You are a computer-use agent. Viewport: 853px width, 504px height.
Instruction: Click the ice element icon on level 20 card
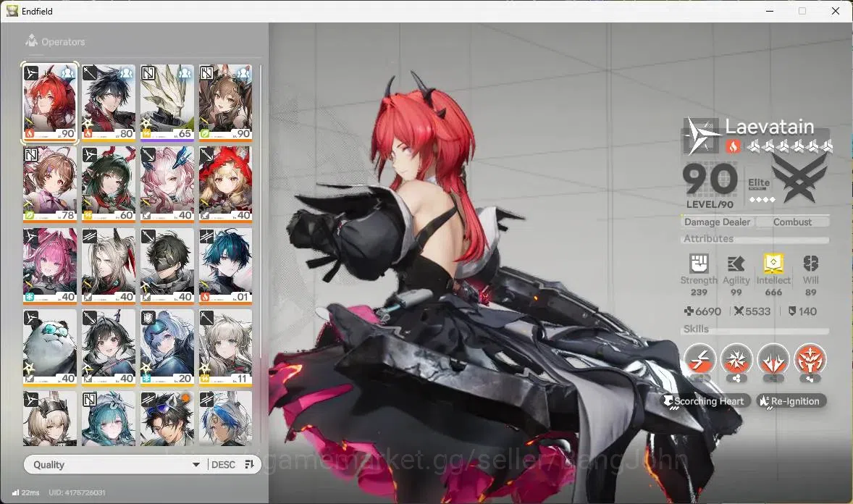(146, 379)
